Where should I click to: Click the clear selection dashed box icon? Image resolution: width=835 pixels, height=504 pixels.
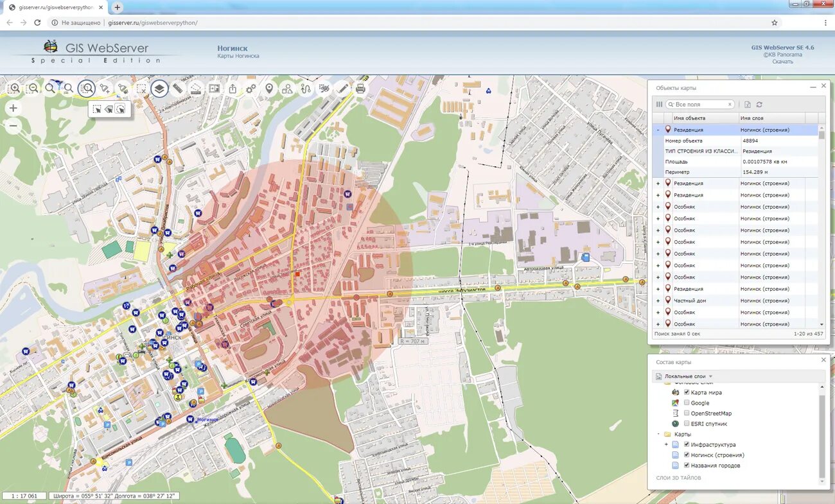point(141,89)
